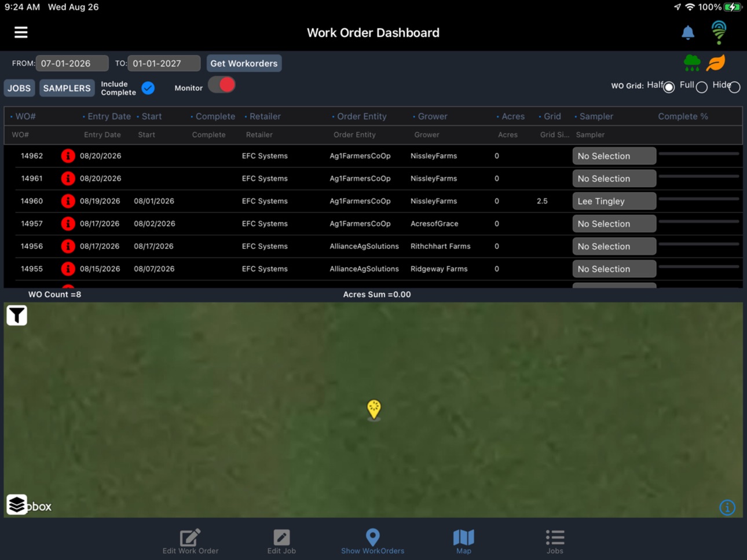Open the hamburger navigation menu
Viewport: 747px width, 560px height.
point(21,32)
